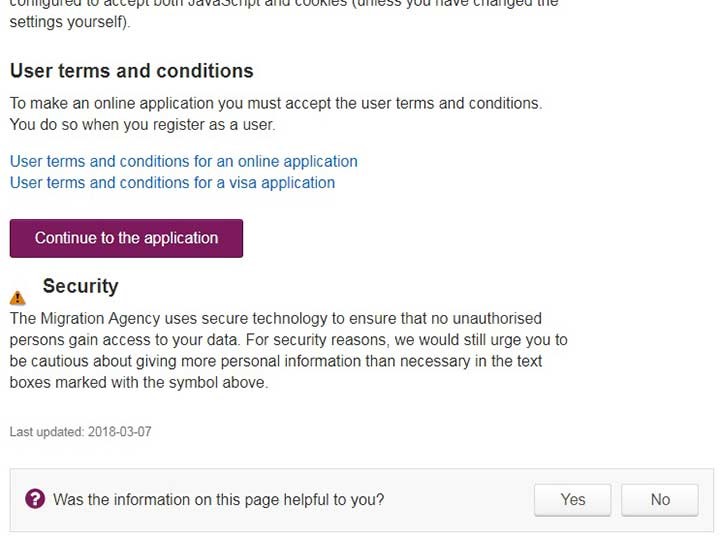Answer Yes to the helpful page question
This screenshot has height=538, width=720.
click(x=573, y=499)
